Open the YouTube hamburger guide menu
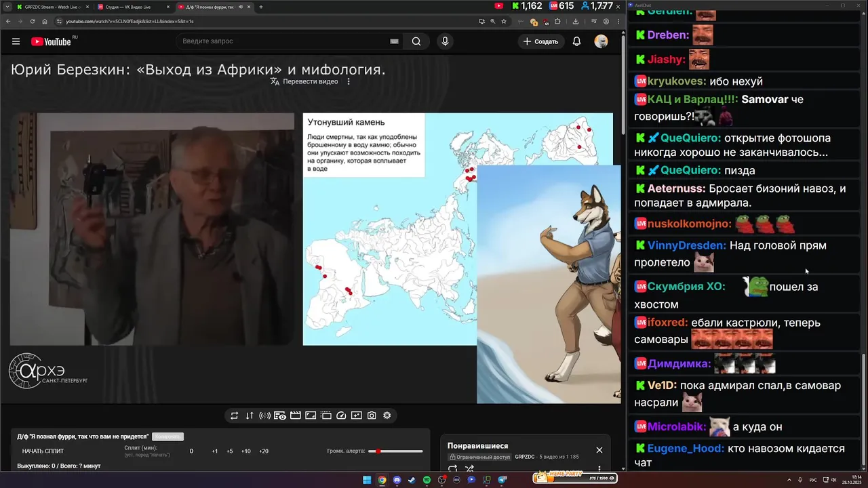The height and width of the screenshot is (488, 868). coord(16,41)
